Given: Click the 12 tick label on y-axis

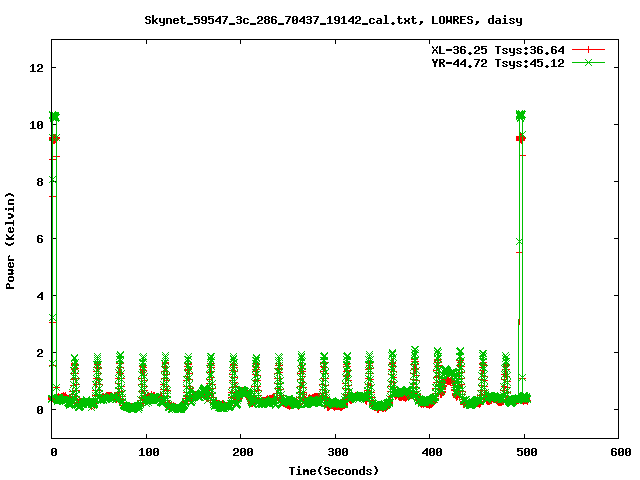Looking at the screenshot, I should tap(37, 68).
